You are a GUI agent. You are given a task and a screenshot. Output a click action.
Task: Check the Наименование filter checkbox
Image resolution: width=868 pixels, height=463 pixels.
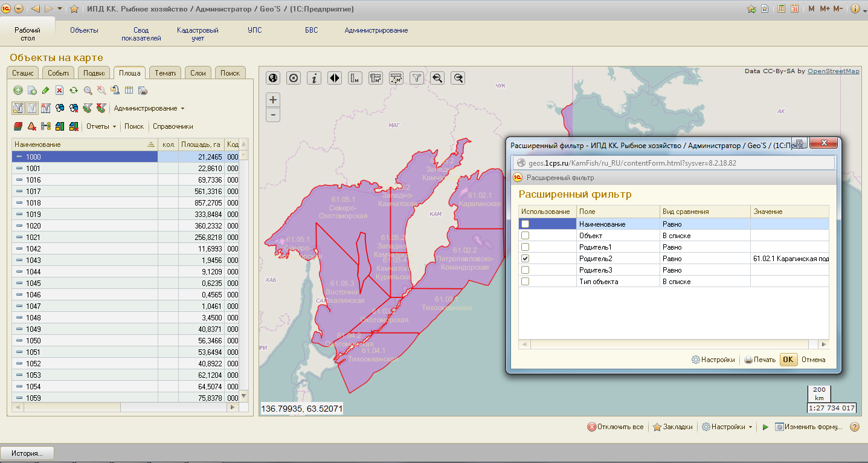525,224
